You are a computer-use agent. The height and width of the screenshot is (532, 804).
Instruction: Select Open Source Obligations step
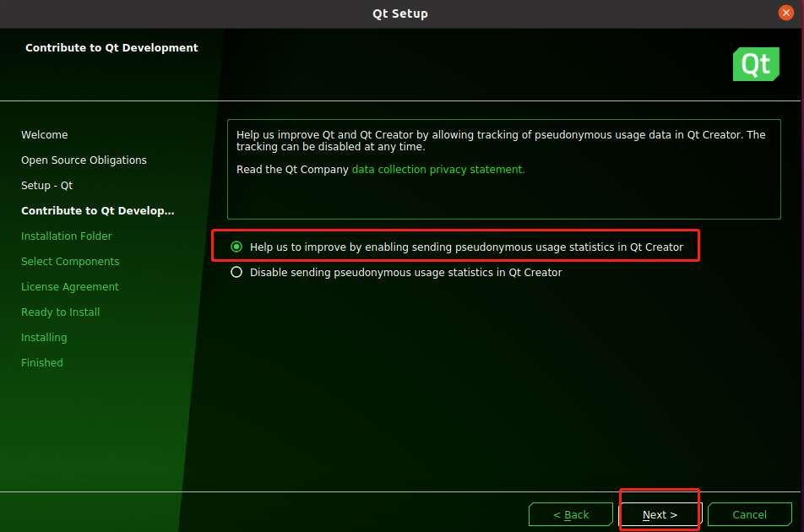(84, 160)
